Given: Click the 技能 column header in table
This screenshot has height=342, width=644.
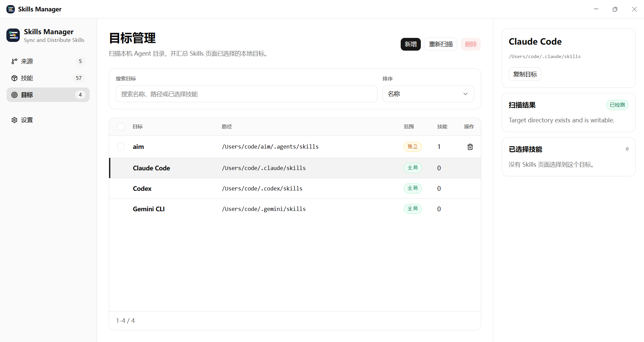Looking at the screenshot, I should pyautogui.click(x=442, y=127).
